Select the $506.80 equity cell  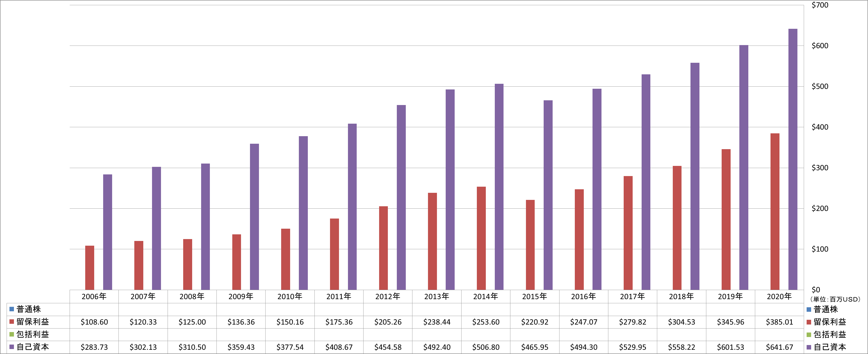[486, 347]
